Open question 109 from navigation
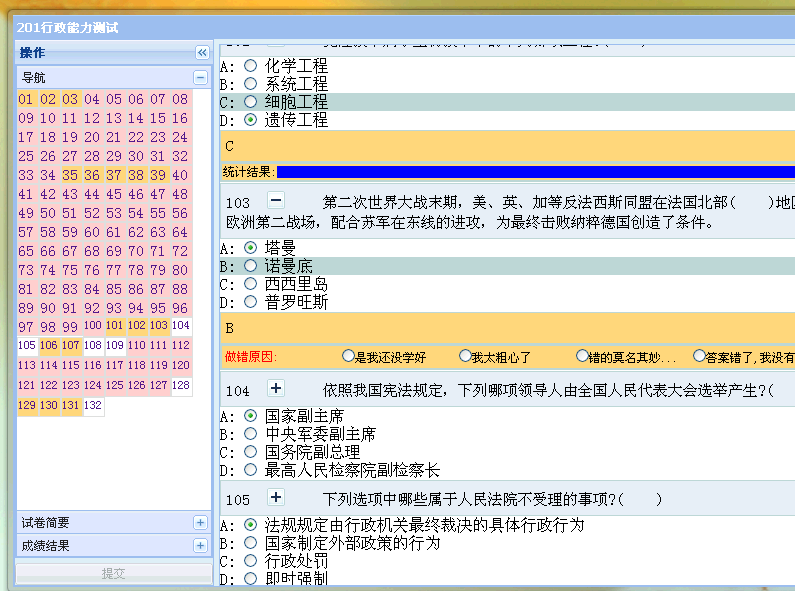This screenshot has width=795, height=591. (115, 346)
